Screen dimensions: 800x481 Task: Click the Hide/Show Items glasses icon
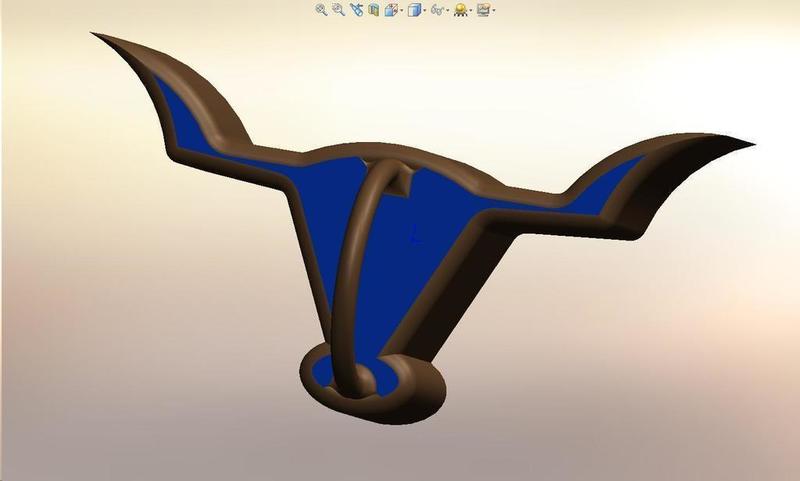pos(437,10)
